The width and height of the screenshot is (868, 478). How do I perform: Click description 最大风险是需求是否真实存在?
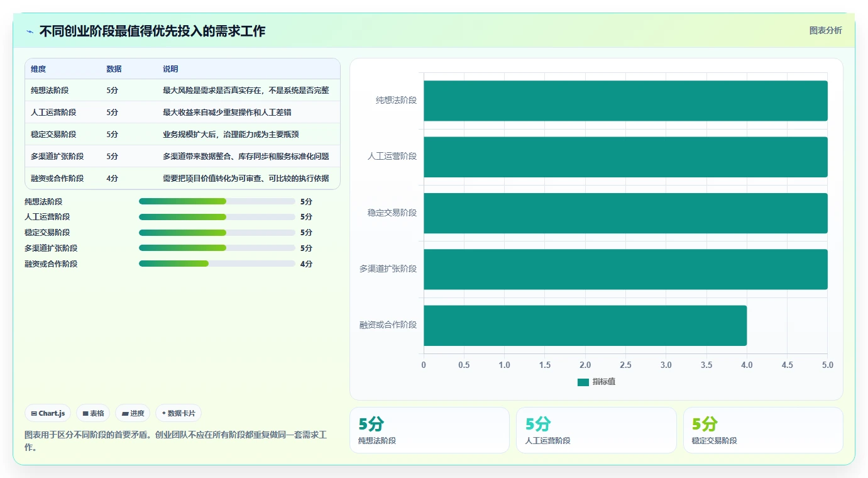246,91
